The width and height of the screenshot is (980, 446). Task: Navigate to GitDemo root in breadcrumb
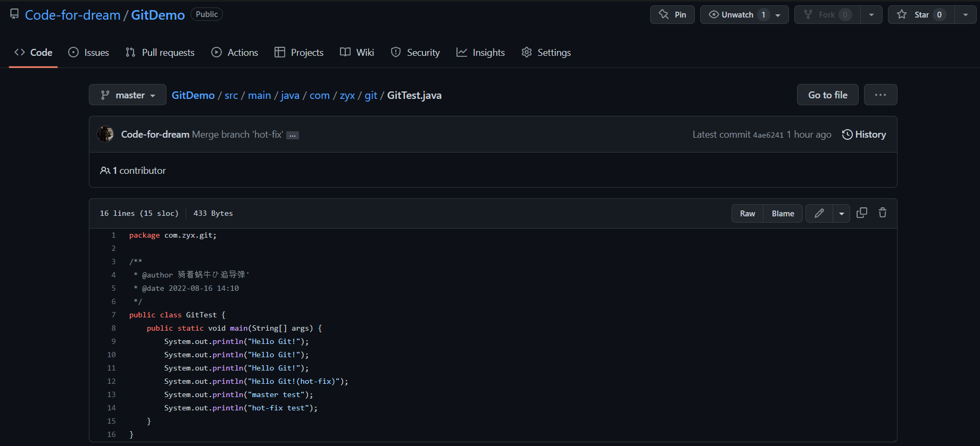click(x=193, y=95)
